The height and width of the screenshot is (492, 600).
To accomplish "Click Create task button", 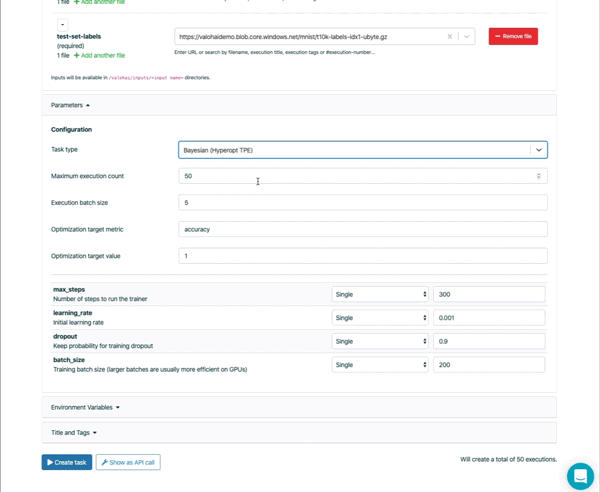I will (x=66, y=462).
